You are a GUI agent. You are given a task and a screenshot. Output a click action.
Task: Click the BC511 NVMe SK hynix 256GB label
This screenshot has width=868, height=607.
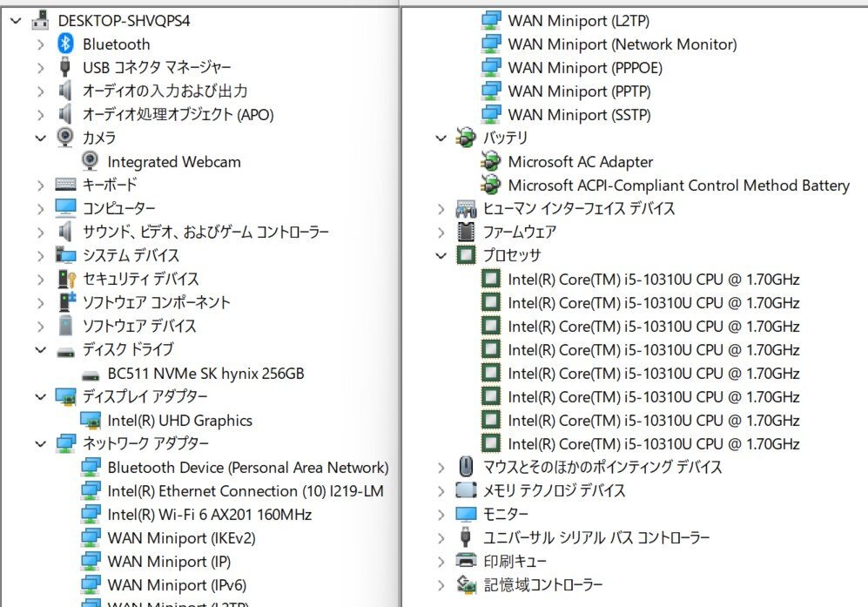pyautogui.click(x=206, y=374)
